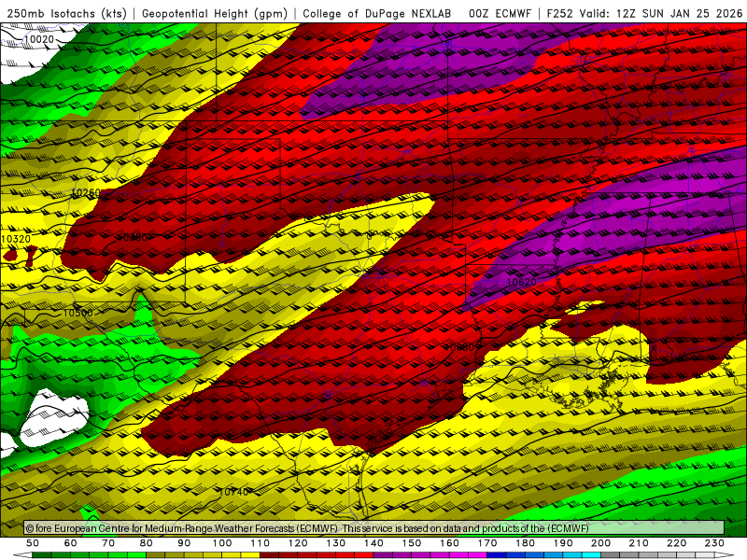The width and height of the screenshot is (747, 560).
Task: Select the dark blue swatch starting at 170
Action: [497, 555]
